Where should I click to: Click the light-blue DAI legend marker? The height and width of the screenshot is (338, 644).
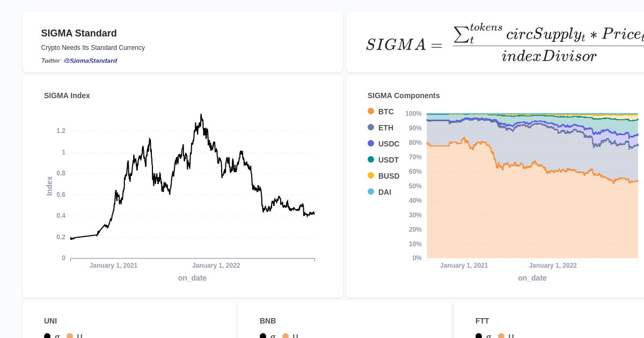pos(371,192)
